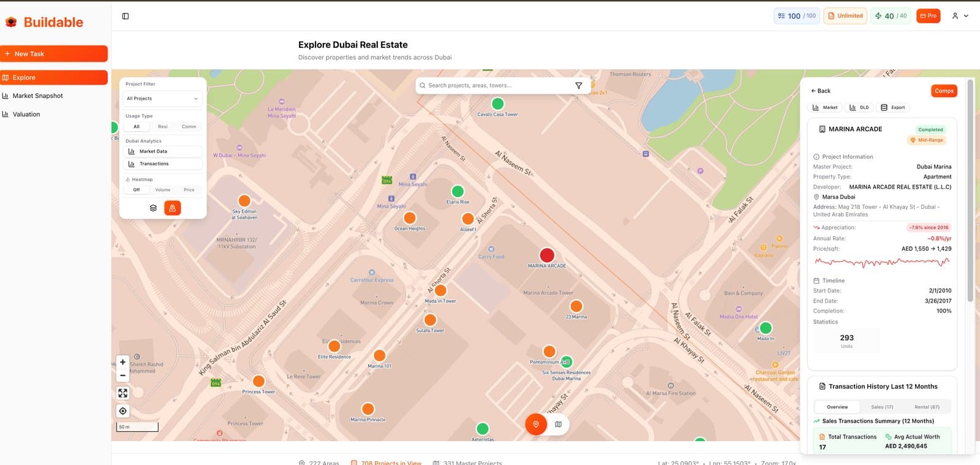Select the Alseef orange marker
Image resolution: width=980 pixels, height=465 pixels.
coord(468,219)
